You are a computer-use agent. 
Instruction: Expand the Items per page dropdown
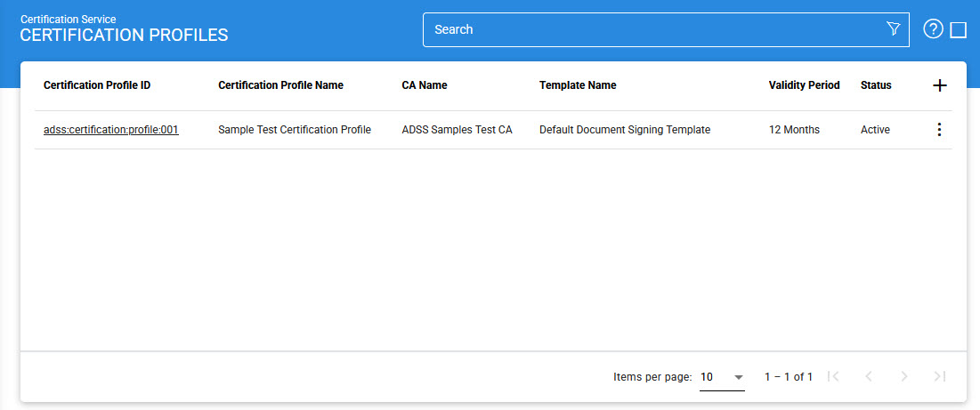[722, 377]
